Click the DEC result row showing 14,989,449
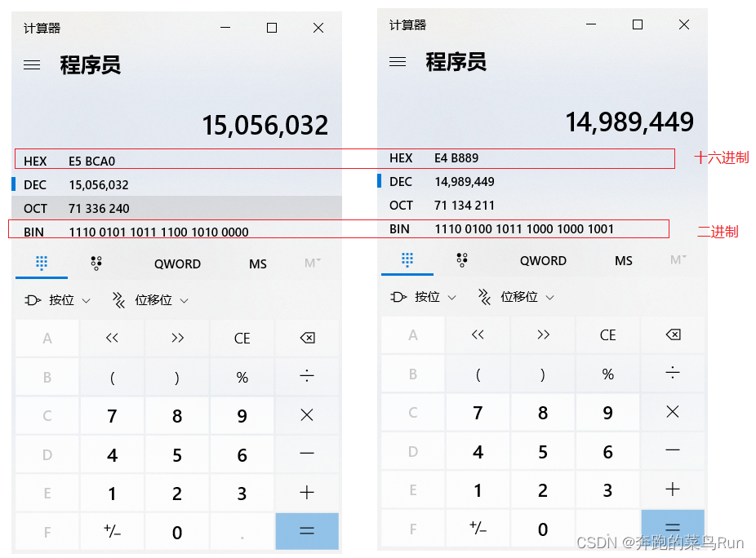The image size is (756, 558). pyautogui.click(x=490, y=181)
